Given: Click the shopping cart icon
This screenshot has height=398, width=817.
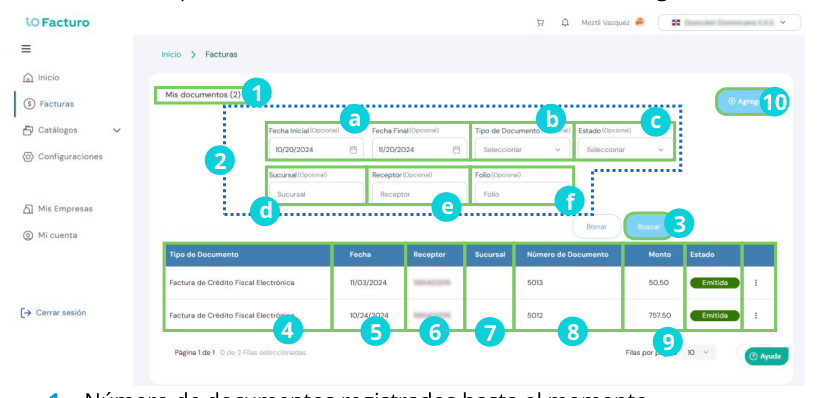Looking at the screenshot, I should click(540, 23).
